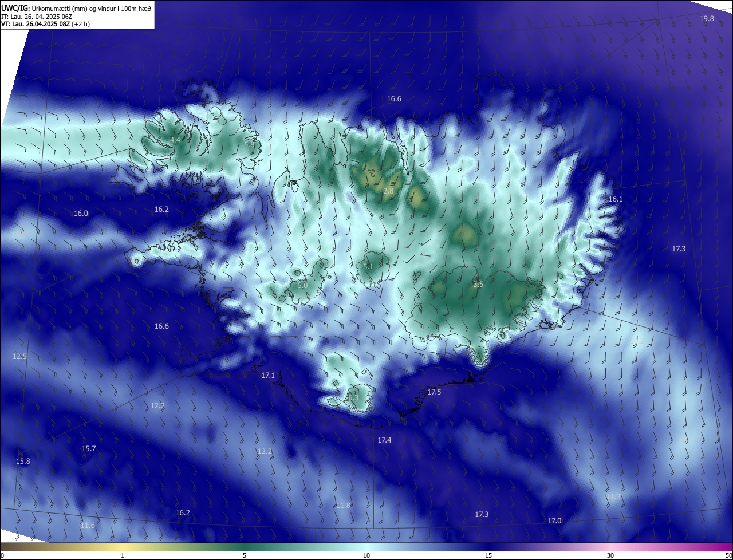733x560 pixels.
Task: Click the 15.7 value label
Action: pos(89,448)
